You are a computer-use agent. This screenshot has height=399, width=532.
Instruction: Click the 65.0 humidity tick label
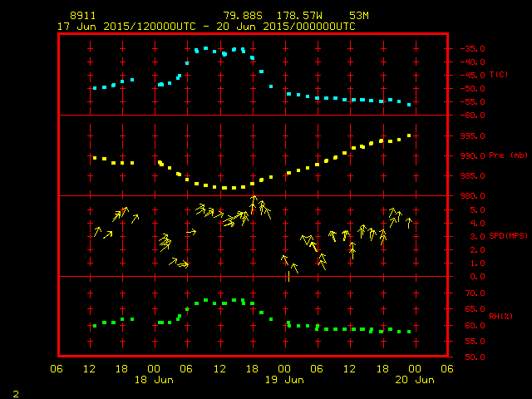point(475,309)
